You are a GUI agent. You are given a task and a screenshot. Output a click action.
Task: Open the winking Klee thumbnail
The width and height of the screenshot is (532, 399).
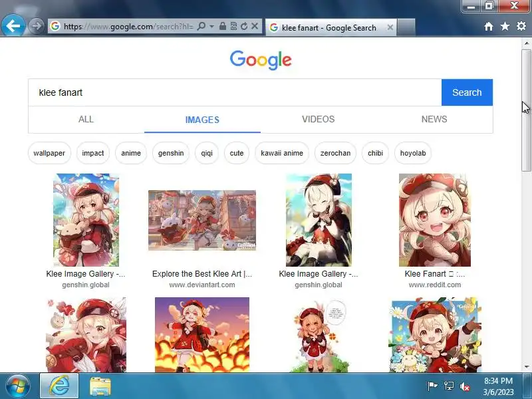pyautogui.click(x=86, y=335)
